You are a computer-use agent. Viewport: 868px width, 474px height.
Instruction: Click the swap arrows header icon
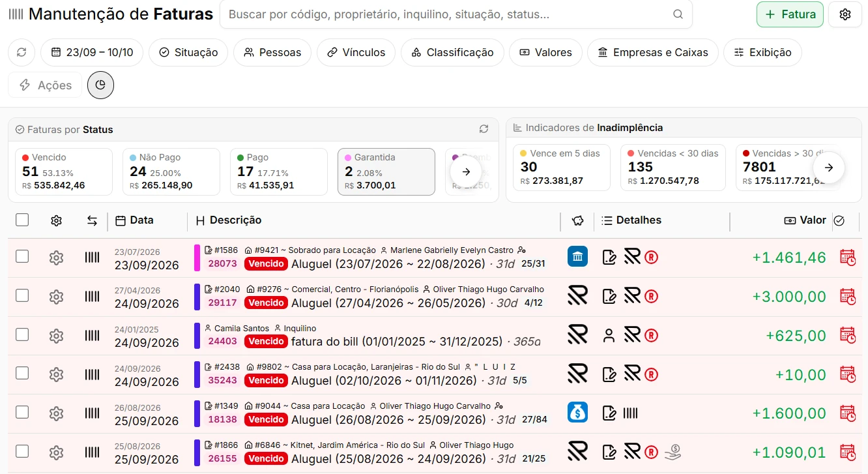click(x=92, y=220)
